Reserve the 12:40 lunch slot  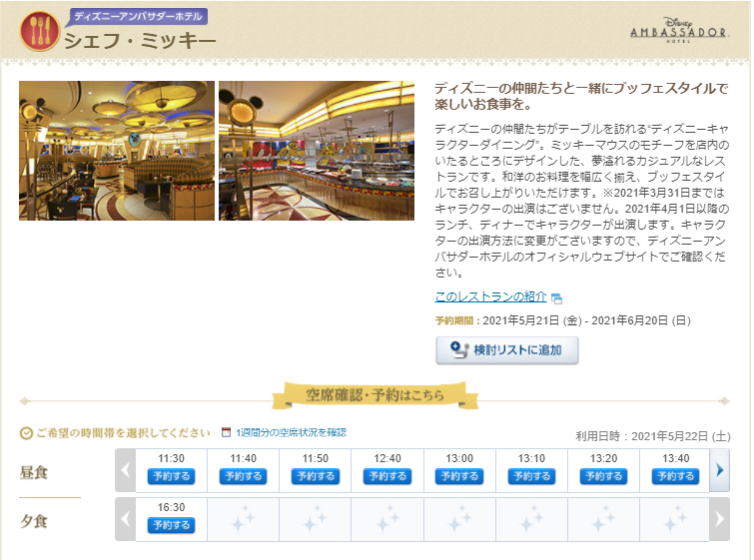point(387,476)
